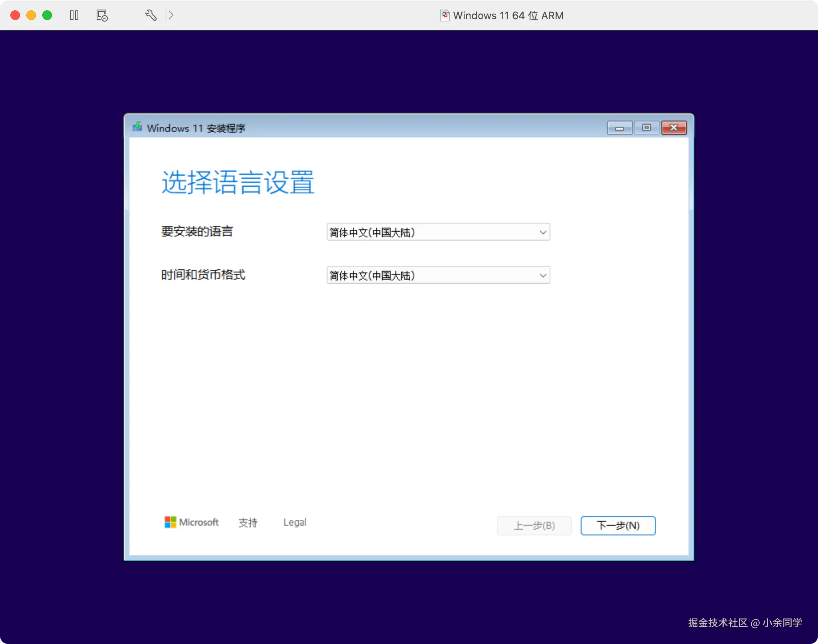Close the Windows 11 setup dialog
Viewport: 818px width, 644px height.
(674, 128)
